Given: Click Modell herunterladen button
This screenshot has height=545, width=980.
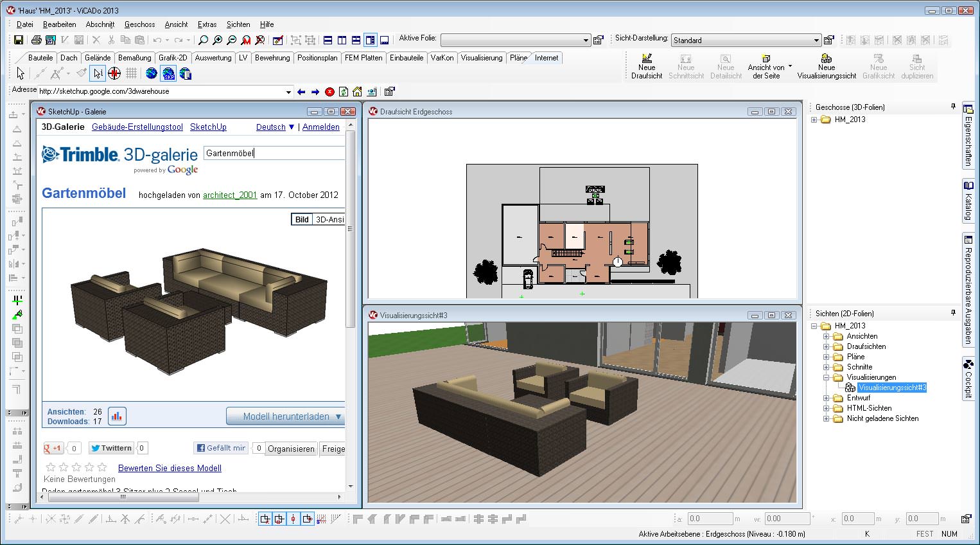Looking at the screenshot, I should [x=286, y=416].
